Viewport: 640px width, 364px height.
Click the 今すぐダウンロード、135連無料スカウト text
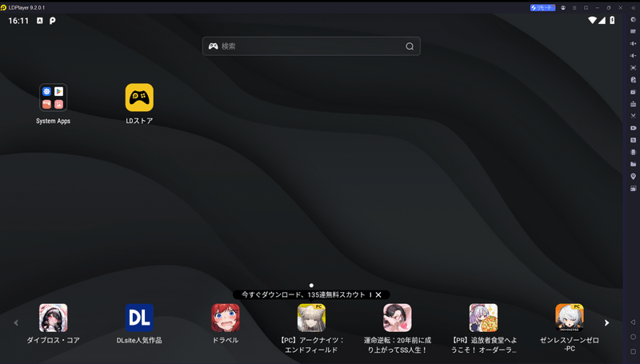(x=303, y=294)
